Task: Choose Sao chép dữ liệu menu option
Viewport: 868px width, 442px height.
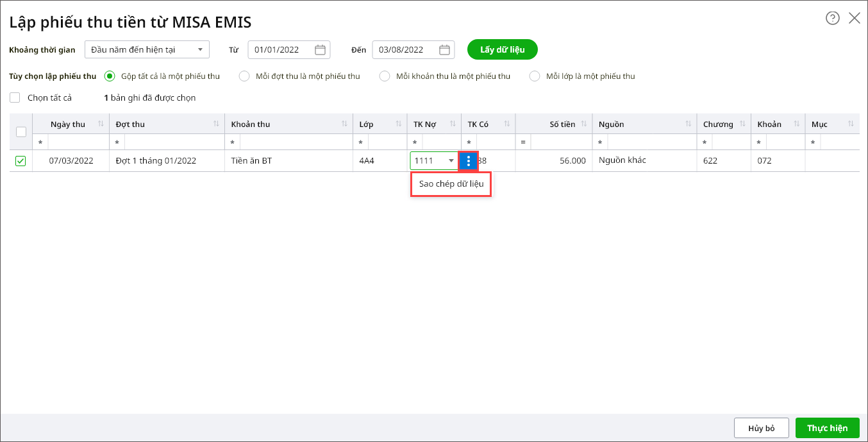Action: point(451,185)
